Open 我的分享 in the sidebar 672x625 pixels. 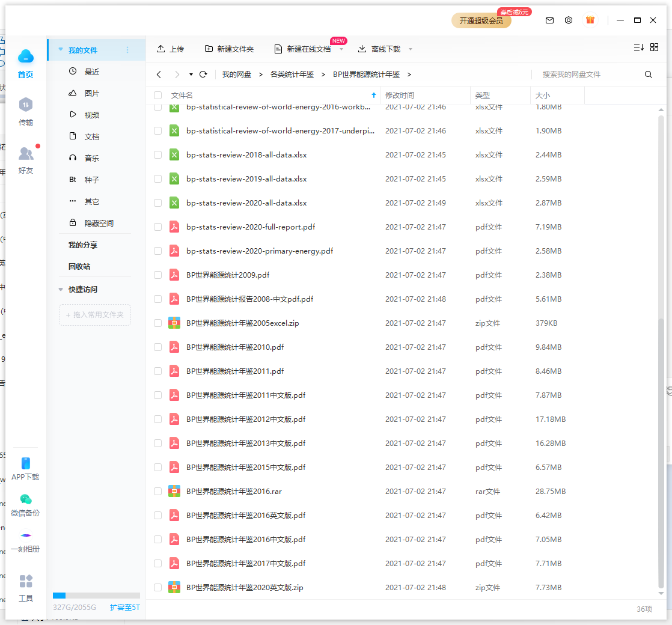[x=83, y=245]
